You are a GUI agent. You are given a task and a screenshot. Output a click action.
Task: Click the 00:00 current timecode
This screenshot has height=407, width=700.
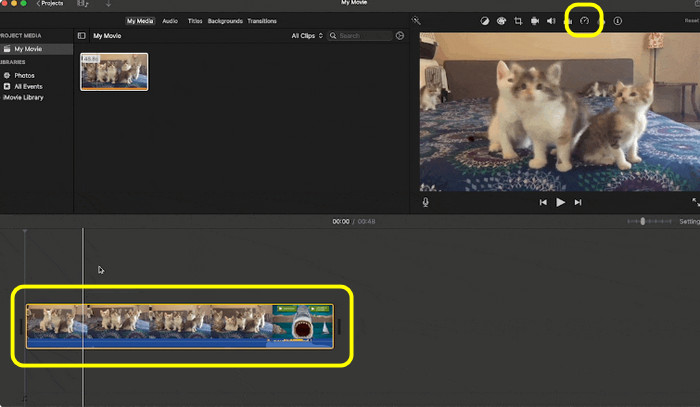coord(341,221)
